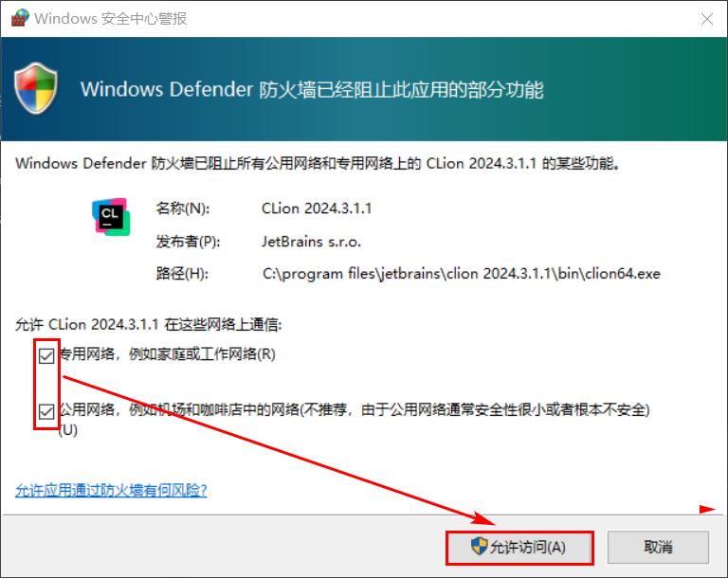Click the CLion 2024.3.1.1 name value

click(x=317, y=208)
